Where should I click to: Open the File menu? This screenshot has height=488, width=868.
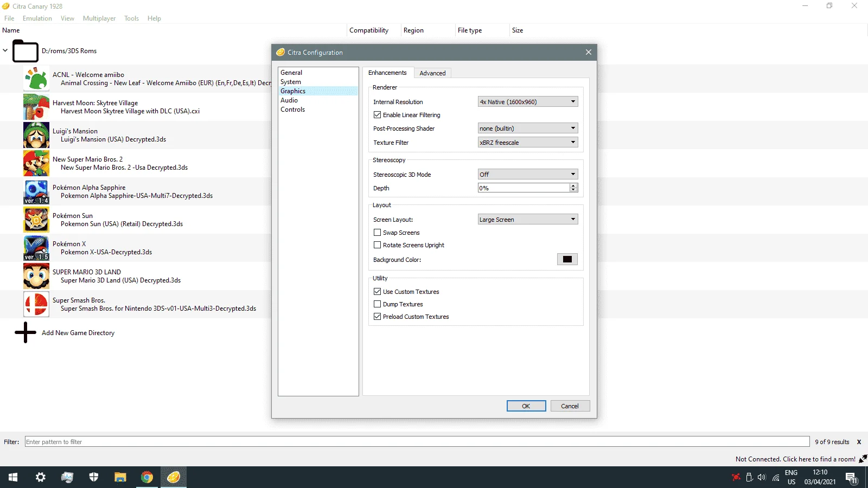9,18
